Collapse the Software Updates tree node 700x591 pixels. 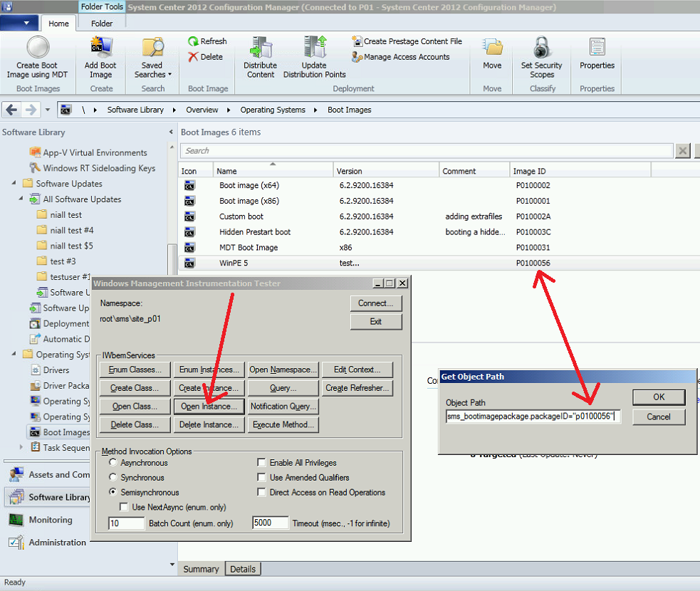point(14,183)
